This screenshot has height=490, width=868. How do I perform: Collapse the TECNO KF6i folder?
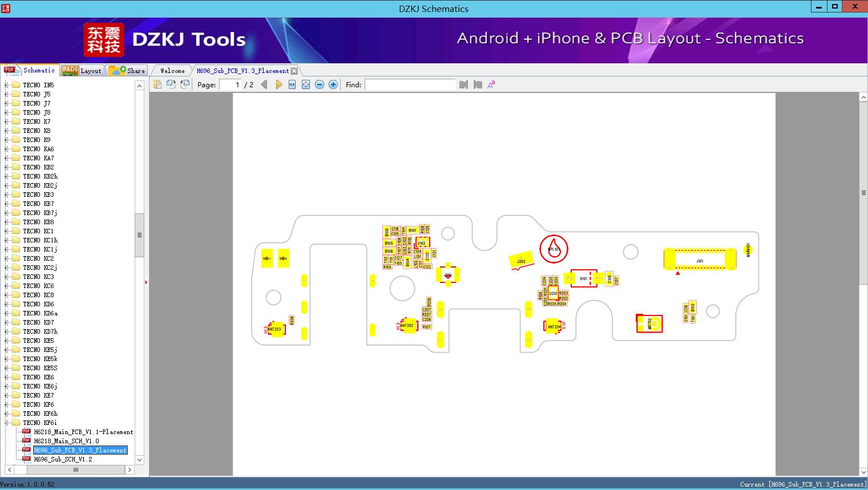[6, 423]
